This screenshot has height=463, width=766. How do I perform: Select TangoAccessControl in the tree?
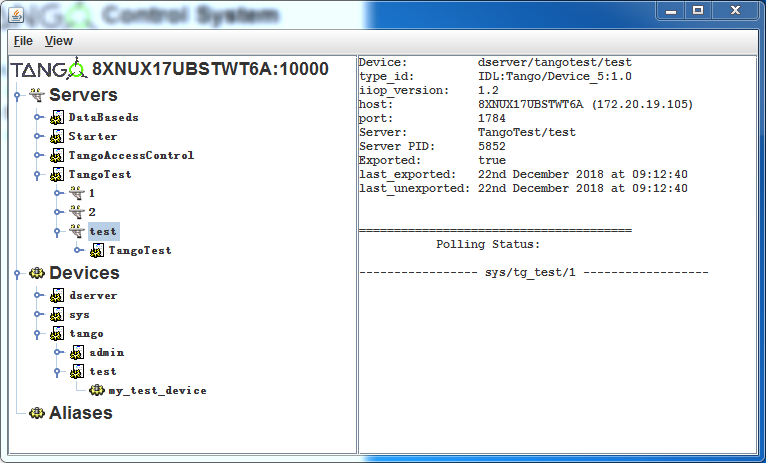[x=131, y=155]
